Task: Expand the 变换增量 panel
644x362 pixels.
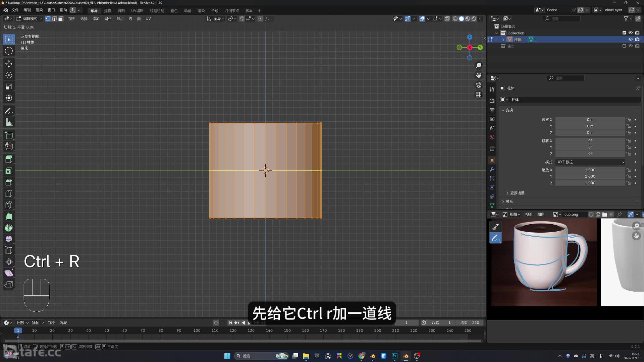Action: [517, 193]
